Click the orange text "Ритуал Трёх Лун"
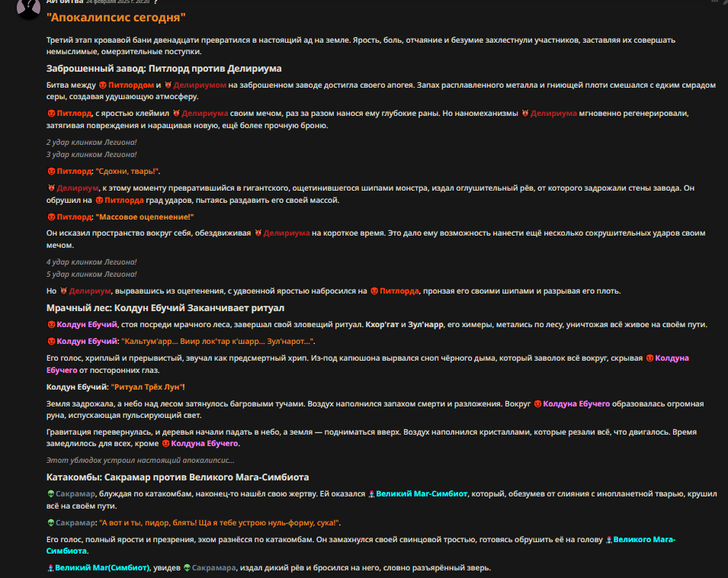 tap(147, 387)
